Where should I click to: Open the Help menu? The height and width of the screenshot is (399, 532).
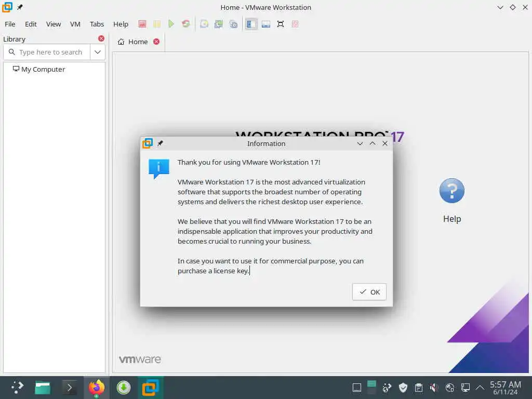(x=121, y=24)
